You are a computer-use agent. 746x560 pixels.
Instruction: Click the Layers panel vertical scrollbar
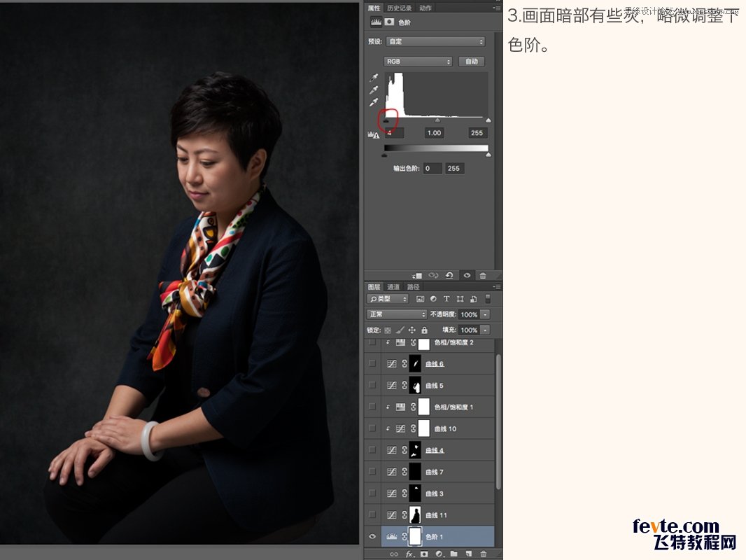[498, 421]
